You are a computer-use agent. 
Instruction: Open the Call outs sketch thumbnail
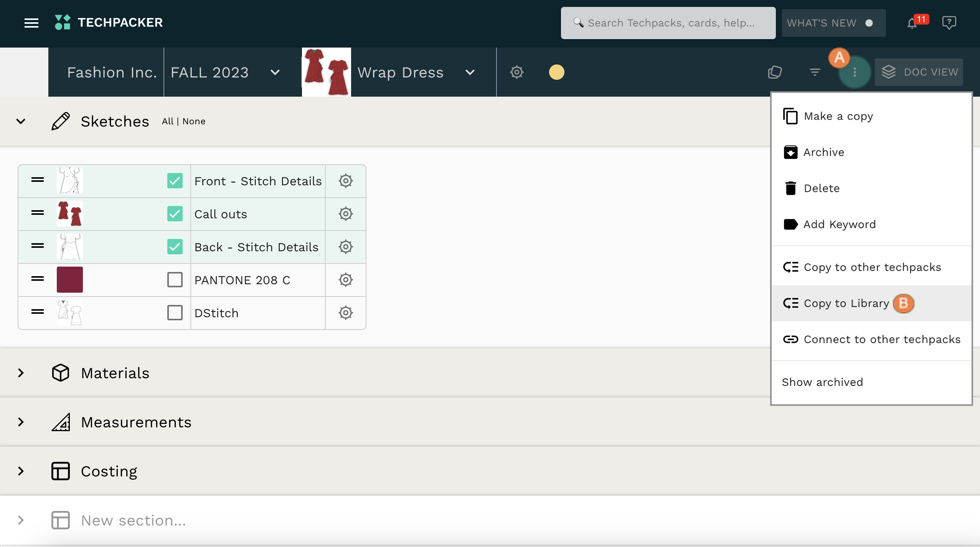70,214
